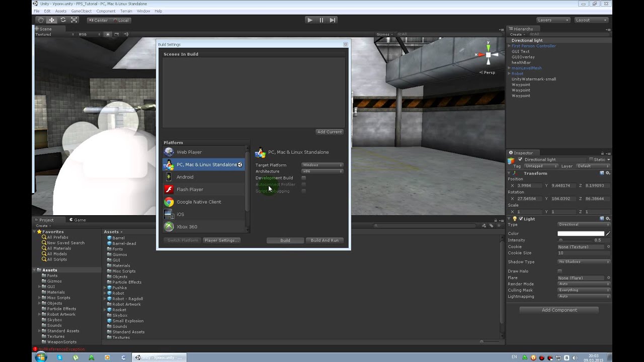This screenshot has width=644, height=362.
Task: Toggle Development Build checkbox
Action: coord(303,178)
